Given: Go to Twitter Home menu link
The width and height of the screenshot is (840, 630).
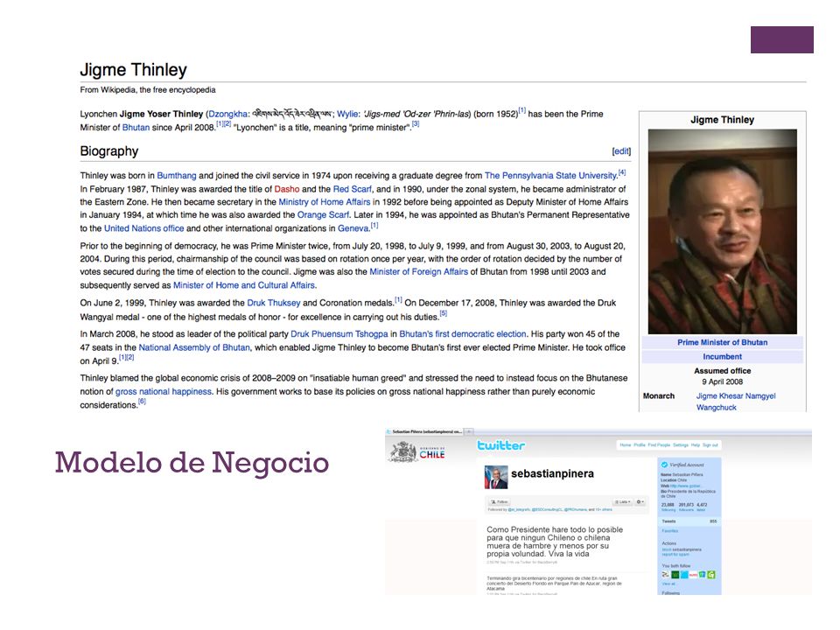Looking at the screenshot, I should (x=626, y=444).
